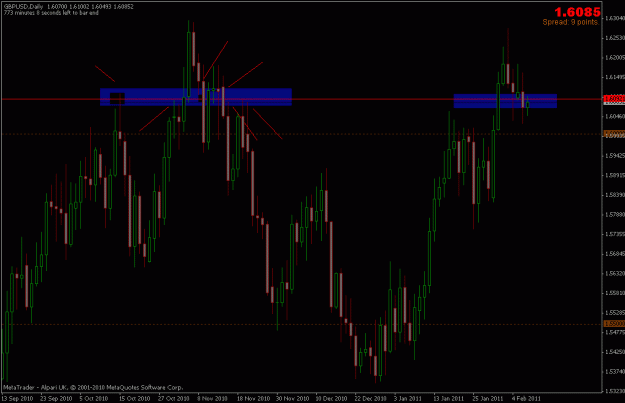Click the 1.56845 price scale label
The width and height of the screenshot is (625, 403).
[x=615, y=254]
